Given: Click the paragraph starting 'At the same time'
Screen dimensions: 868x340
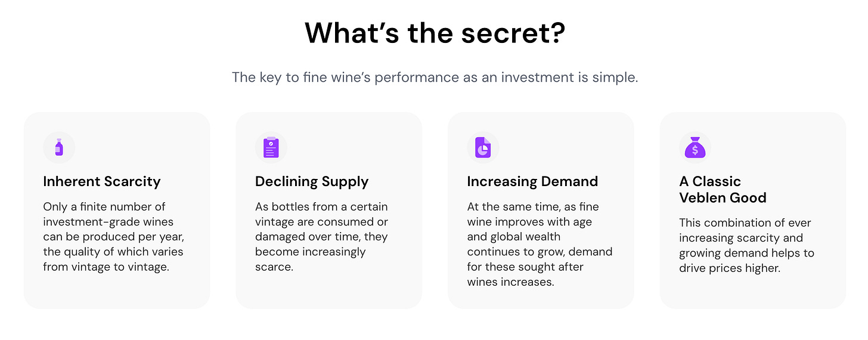Looking at the screenshot, I should (540, 245).
